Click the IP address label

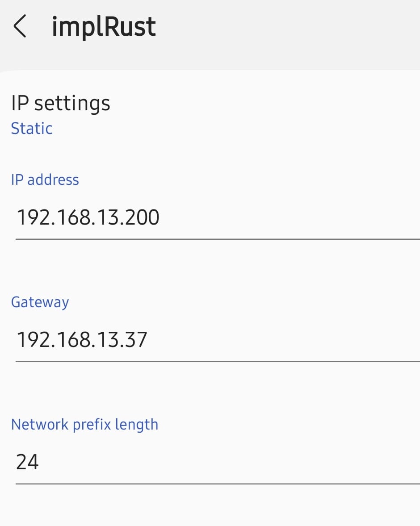click(x=45, y=180)
